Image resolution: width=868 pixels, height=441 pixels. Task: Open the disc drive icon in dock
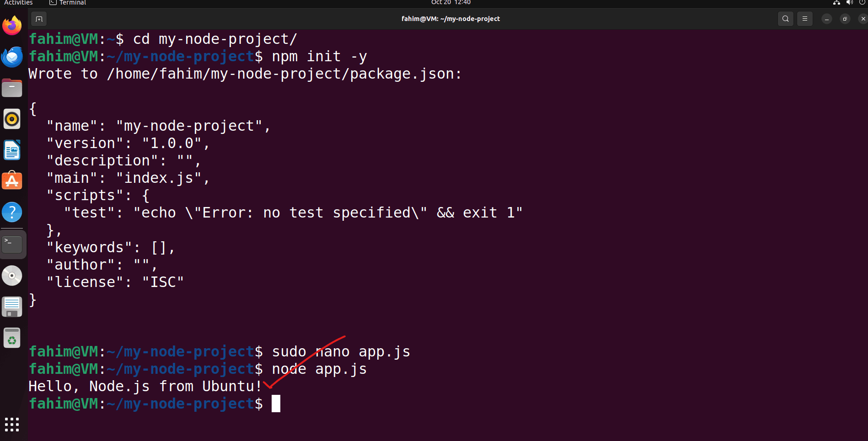pyautogui.click(x=12, y=276)
